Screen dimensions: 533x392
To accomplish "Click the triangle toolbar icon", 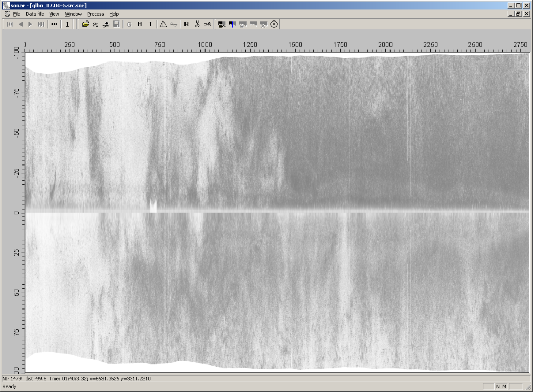I will (163, 24).
